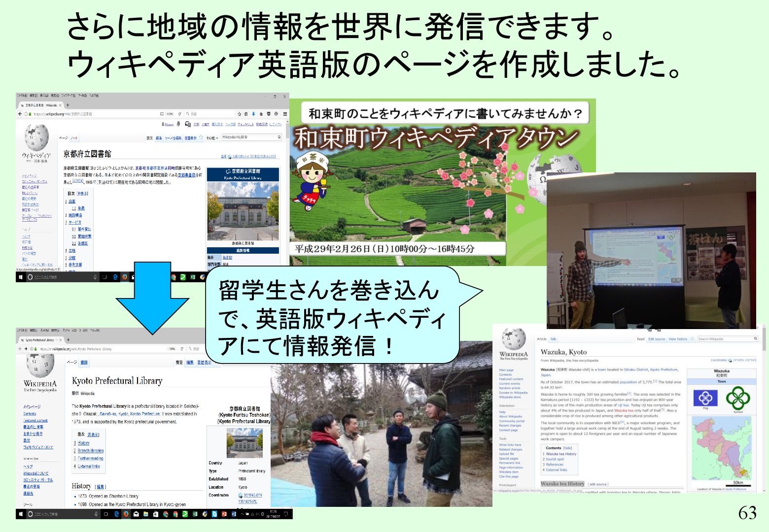Screen dimensions: 769x532
Task: Click blue download arrow in top browser toolbar
Action: click(253, 114)
